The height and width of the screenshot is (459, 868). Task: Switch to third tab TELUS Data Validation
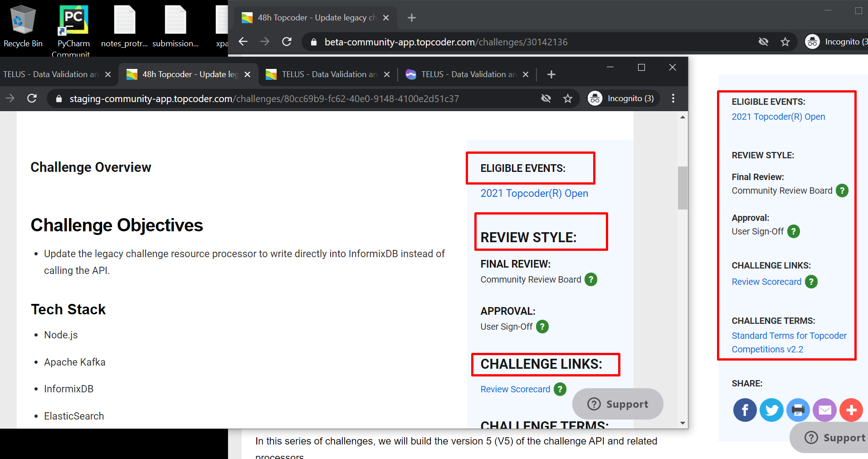pos(328,74)
